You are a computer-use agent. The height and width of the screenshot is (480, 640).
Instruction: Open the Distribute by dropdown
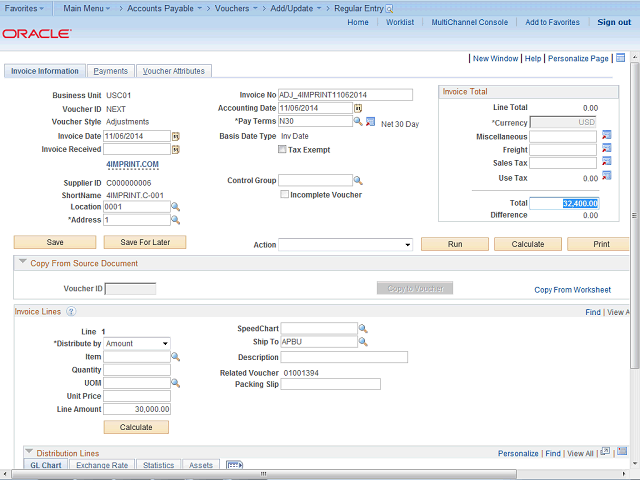[137, 343]
